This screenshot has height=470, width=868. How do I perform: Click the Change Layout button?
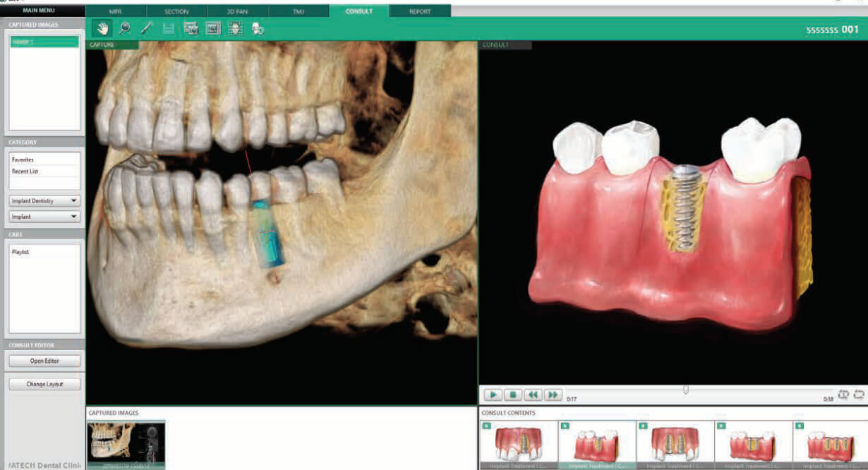[x=44, y=384]
